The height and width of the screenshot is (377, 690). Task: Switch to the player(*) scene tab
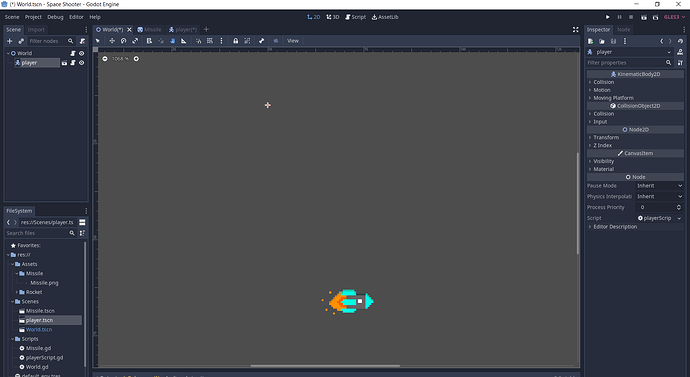click(183, 29)
